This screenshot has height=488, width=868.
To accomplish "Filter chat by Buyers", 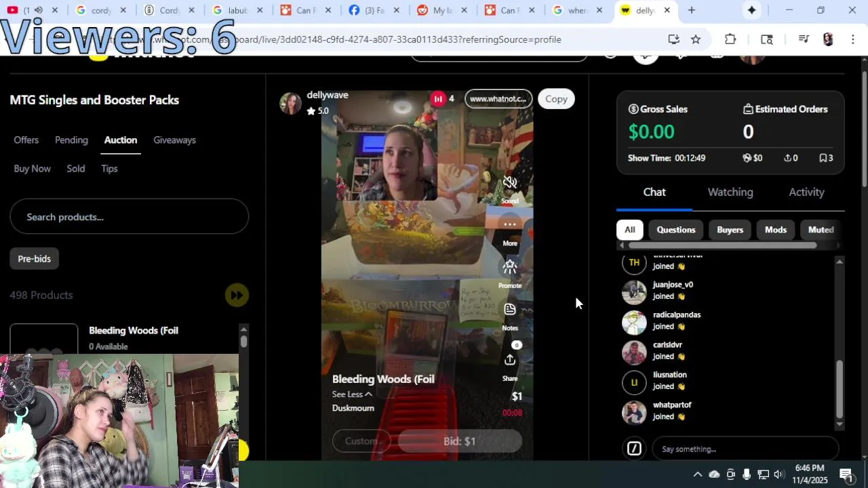I will pos(730,230).
